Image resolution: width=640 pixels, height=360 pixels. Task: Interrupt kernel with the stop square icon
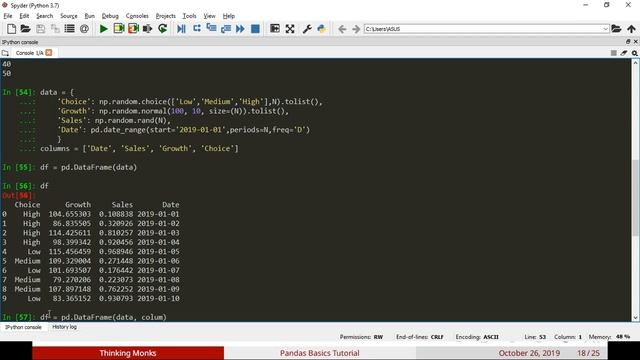(613, 53)
